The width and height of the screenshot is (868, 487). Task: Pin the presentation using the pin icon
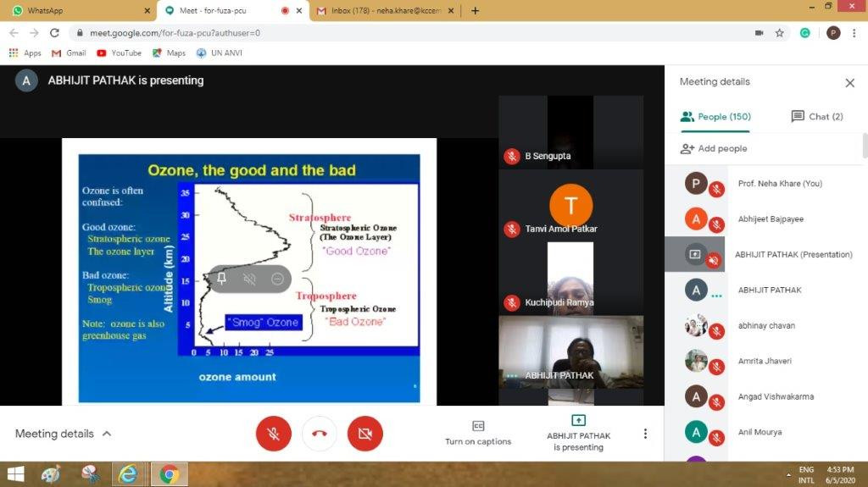coord(221,279)
